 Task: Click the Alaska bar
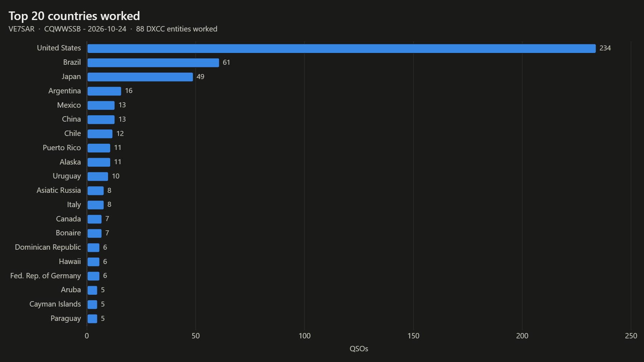click(99, 162)
